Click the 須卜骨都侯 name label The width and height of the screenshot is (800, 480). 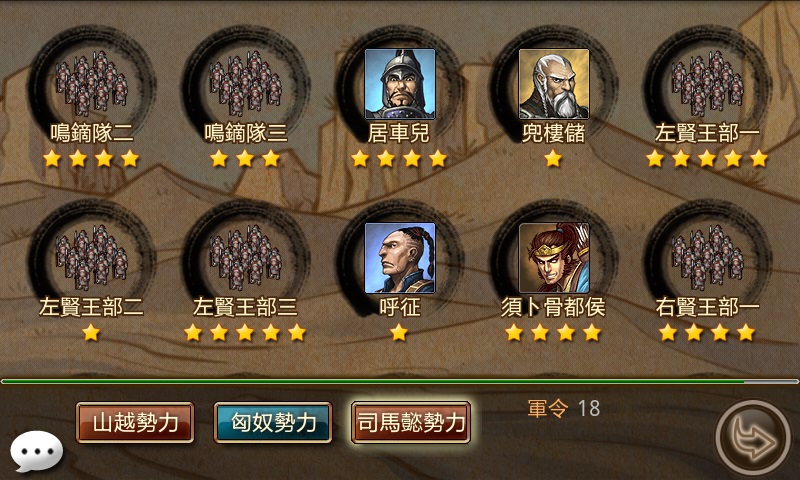click(554, 308)
